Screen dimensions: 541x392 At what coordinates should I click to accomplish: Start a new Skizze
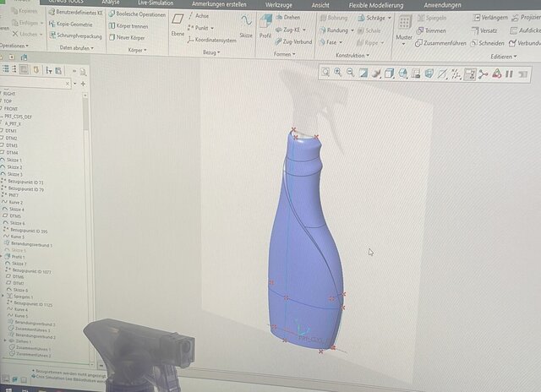pos(246,26)
